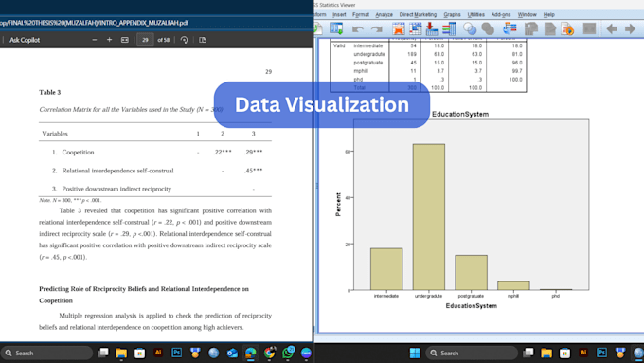Screen dimensions: 644x363
Task: Click the 'undergradute' row label in frequency table
Action: [369, 54]
